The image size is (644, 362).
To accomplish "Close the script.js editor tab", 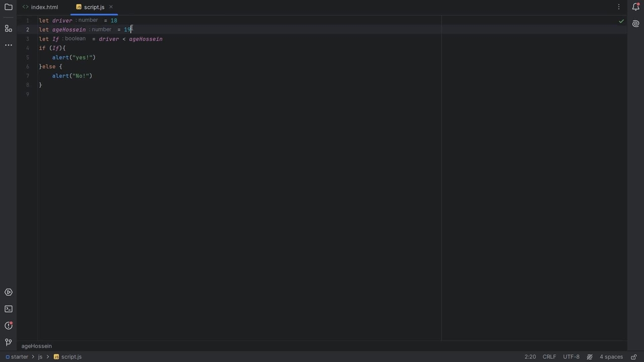I will point(111,7).
